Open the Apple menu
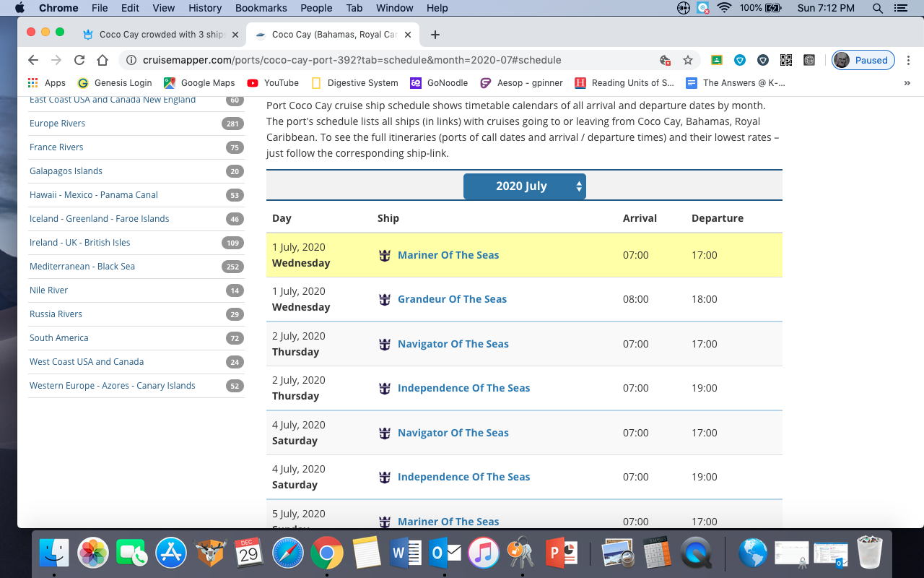 [19, 8]
